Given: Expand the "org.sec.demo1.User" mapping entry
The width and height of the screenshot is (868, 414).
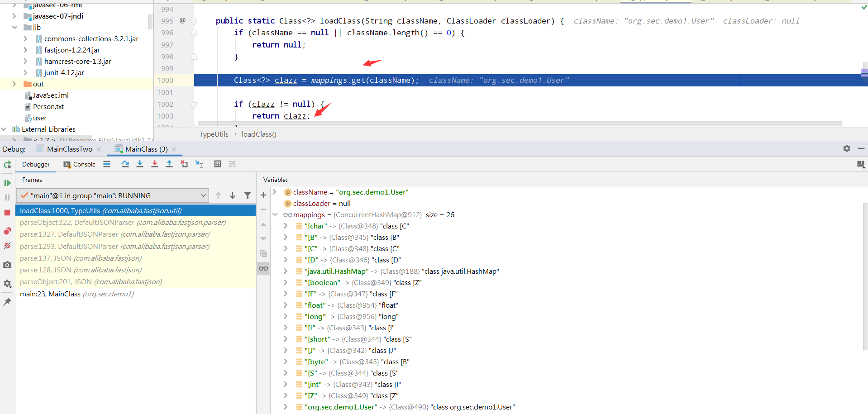Looking at the screenshot, I should point(286,407).
